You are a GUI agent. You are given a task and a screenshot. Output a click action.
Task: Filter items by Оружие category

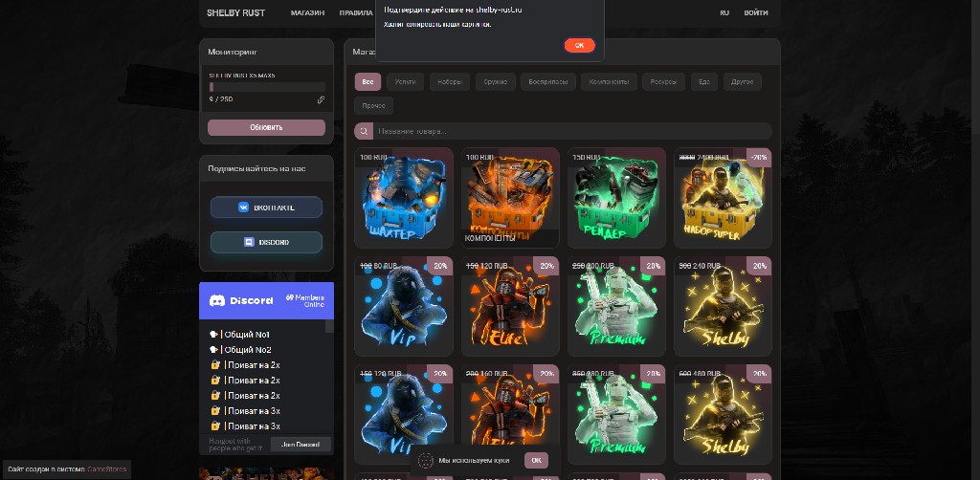(495, 81)
